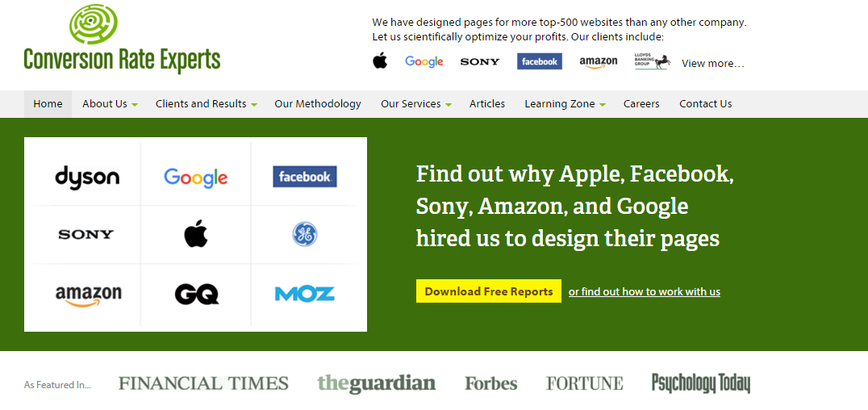Open the Our Methodology menu item
This screenshot has height=410, width=868.
click(318, 103)
